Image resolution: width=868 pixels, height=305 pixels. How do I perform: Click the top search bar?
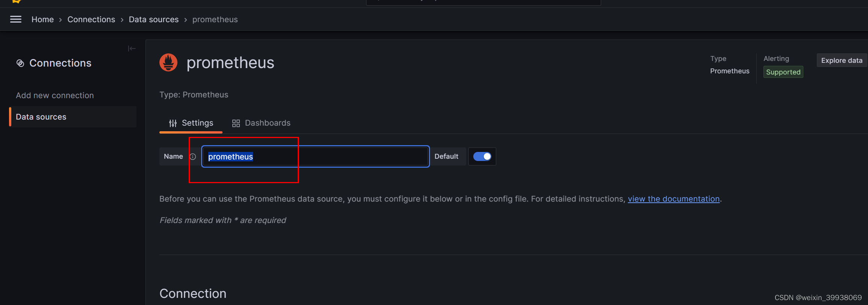pyautogui.click(x=483, y=2)
